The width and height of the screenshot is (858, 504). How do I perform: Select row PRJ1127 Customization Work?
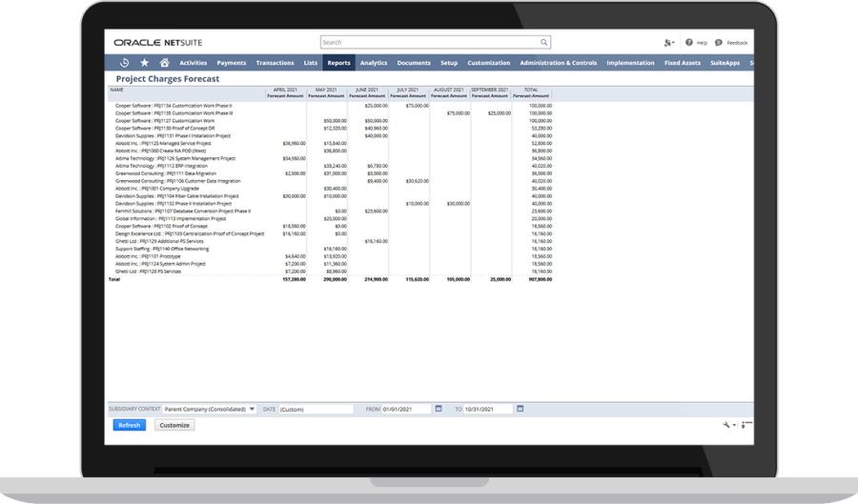[x=331, y=121]
